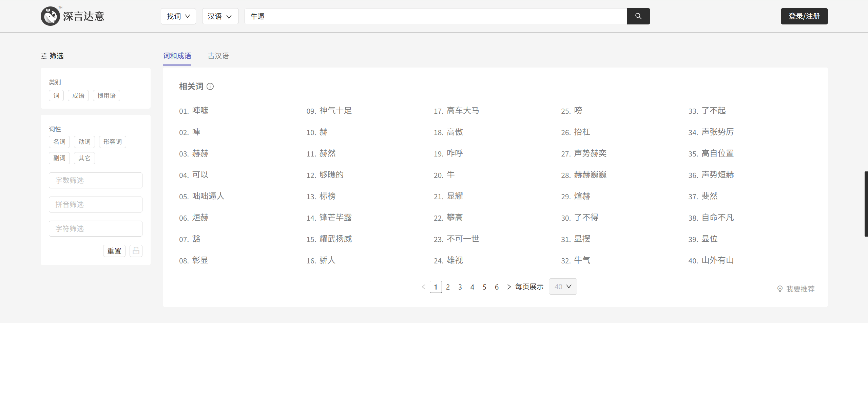Click the 拼音筛选 input field

(x=95, y=204)
